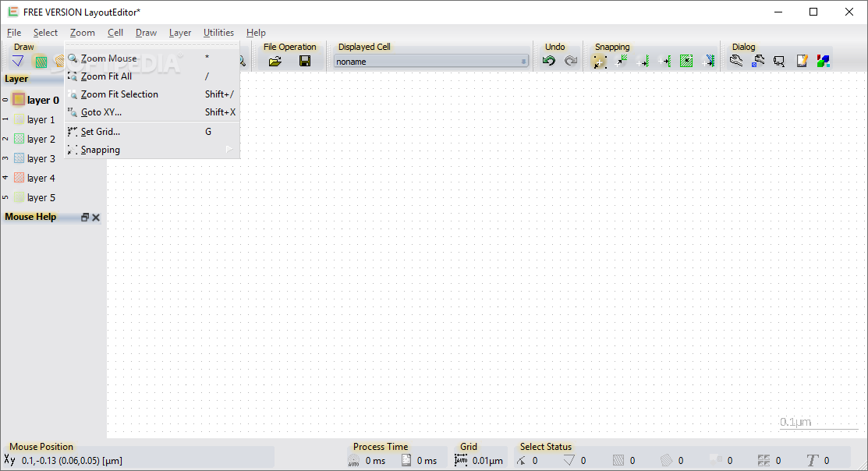Activate the layer 3 label

point(41,159)
